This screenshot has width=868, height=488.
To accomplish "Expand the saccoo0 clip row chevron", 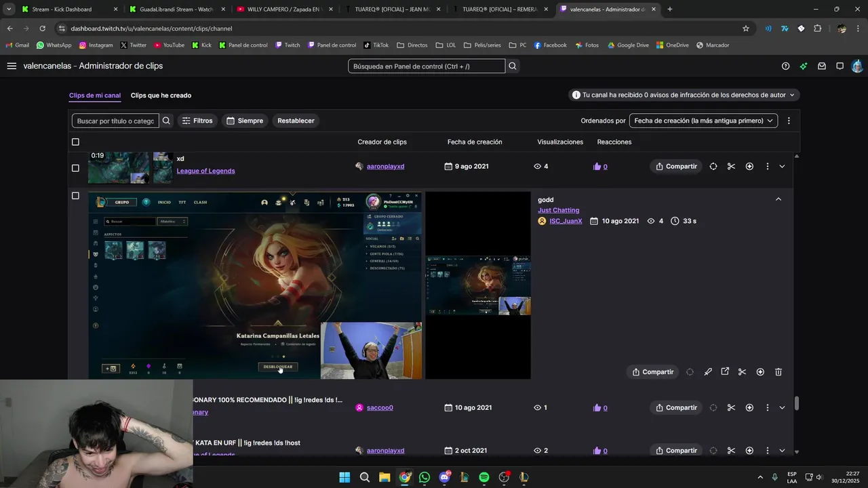I will click(x=782, y=407).
